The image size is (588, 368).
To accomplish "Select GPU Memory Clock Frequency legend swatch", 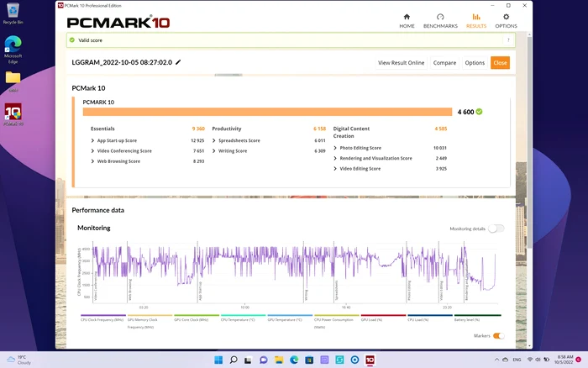I will (150, 315).
